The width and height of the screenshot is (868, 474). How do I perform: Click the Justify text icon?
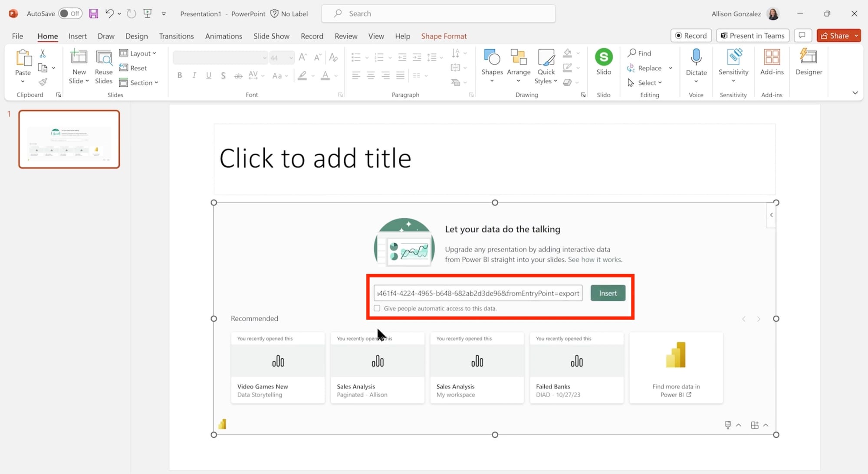400,75
